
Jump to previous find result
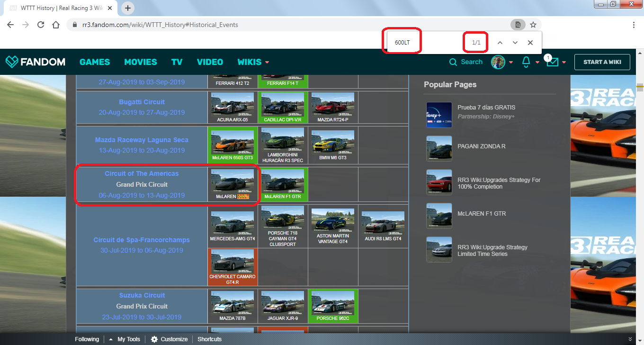500,43
